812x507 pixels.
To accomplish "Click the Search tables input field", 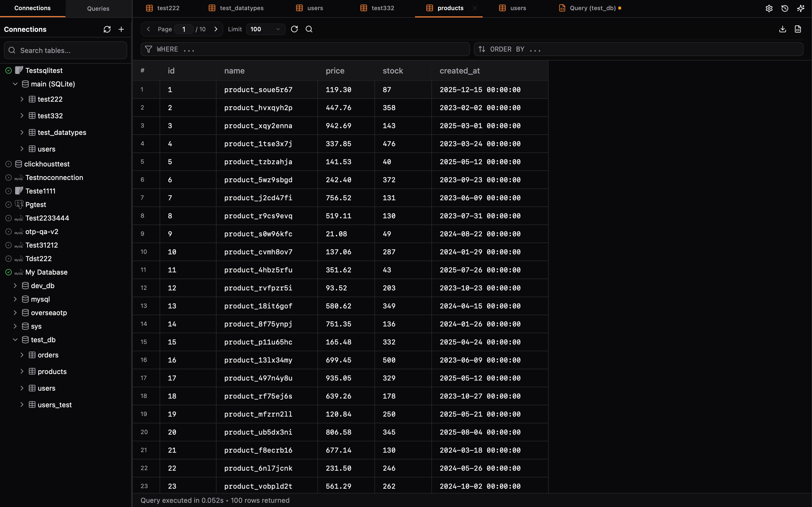I will pos(65,50).
